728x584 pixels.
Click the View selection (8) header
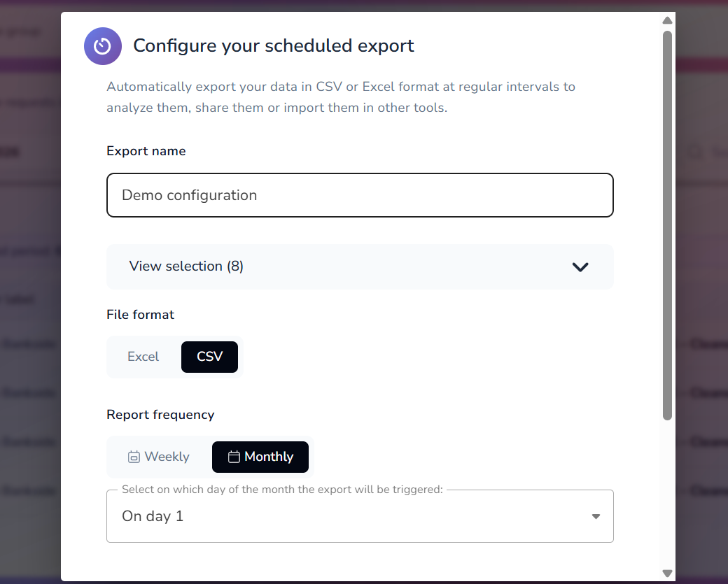[x=185, y=266]
